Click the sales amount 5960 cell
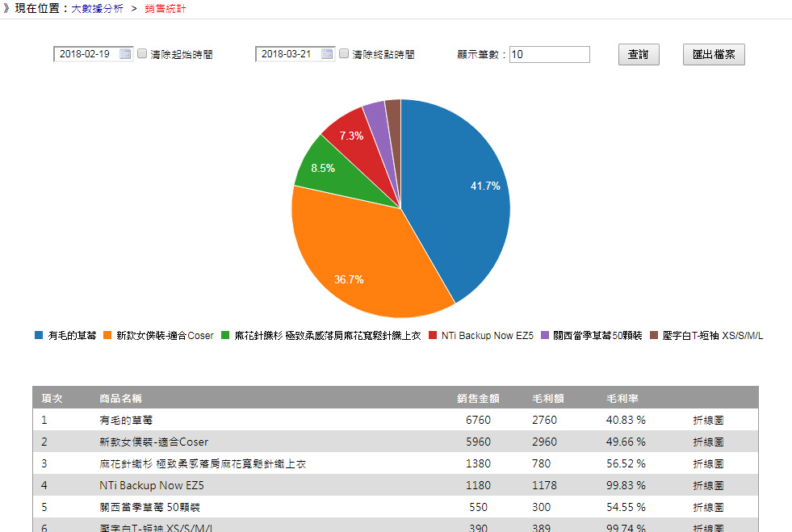The height and width of the screenshot is (532, 792). pyautogui.click(x=478, y=442)
